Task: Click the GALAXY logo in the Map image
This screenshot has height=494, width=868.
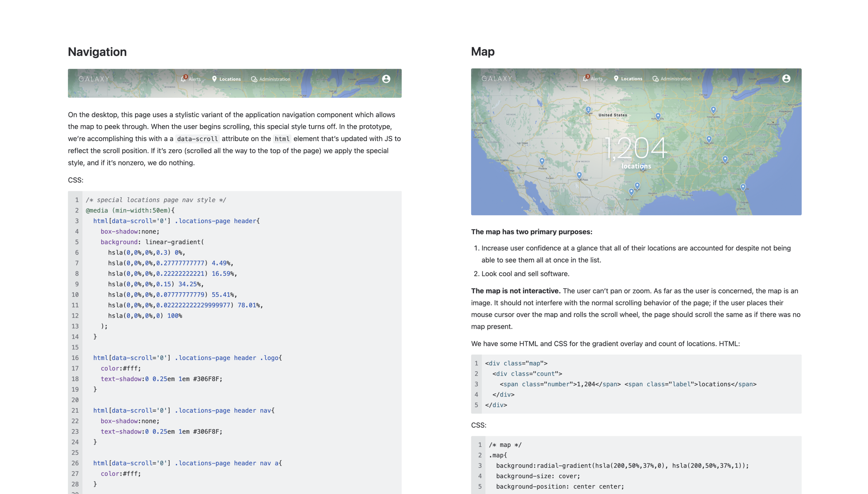Action: tap(497, 78)
